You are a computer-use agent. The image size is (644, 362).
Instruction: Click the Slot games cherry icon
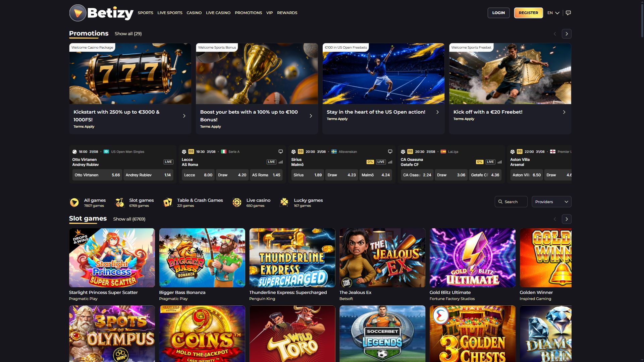click(120, 202)
